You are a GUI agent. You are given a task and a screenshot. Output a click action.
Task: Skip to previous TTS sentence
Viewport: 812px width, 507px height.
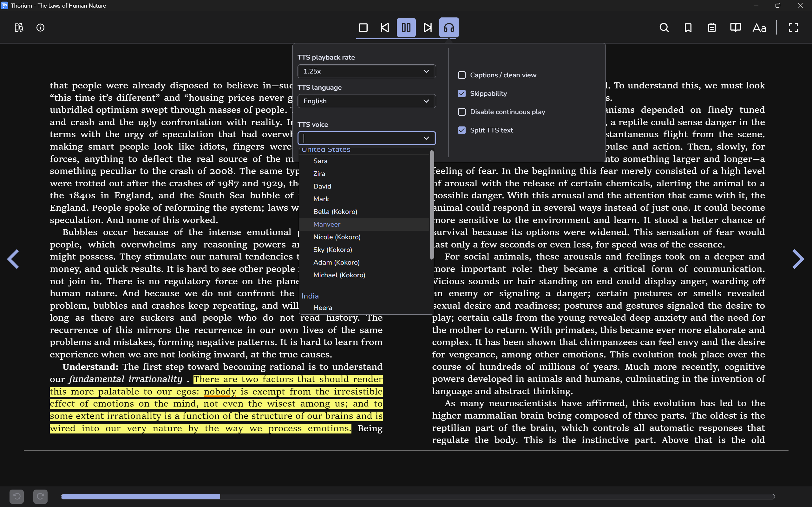[x=384, y=28]
